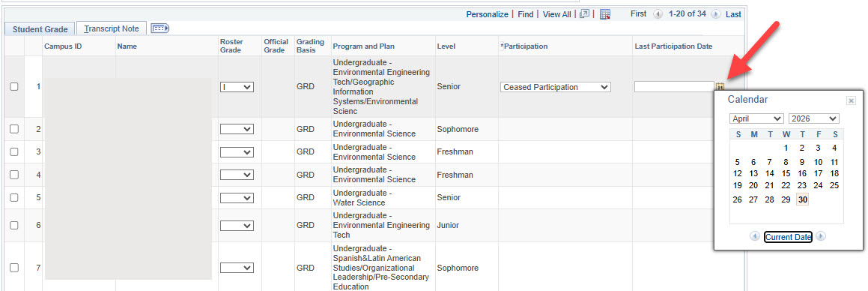Select April 22 in the calendar

786,186
